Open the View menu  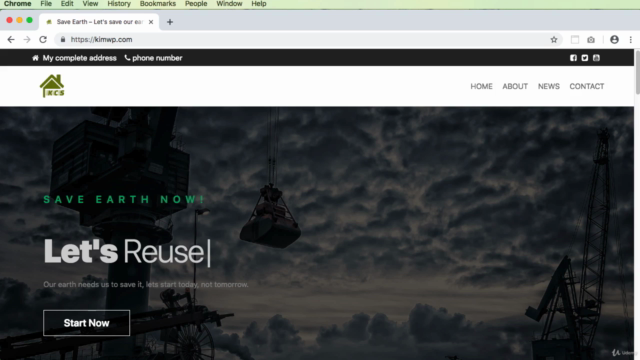[90, 4]
